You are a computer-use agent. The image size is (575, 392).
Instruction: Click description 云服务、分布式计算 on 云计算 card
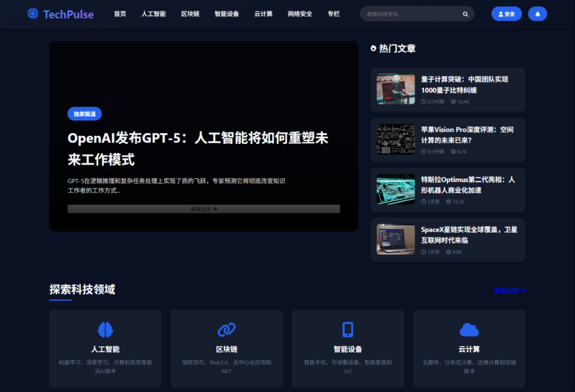pos(469,366)
